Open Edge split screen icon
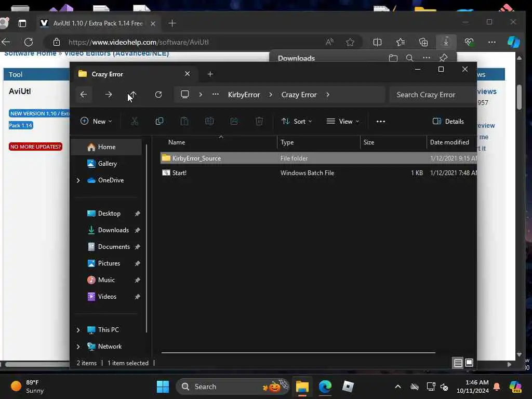This screenshot has height=399, width=532. [x=377, y=42]
